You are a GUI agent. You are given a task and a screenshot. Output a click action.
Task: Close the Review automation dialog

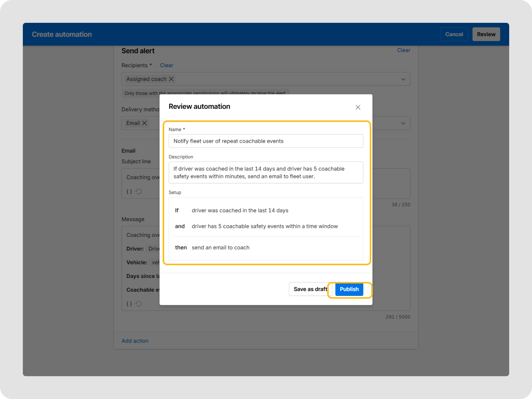click(x=358, y=107)
